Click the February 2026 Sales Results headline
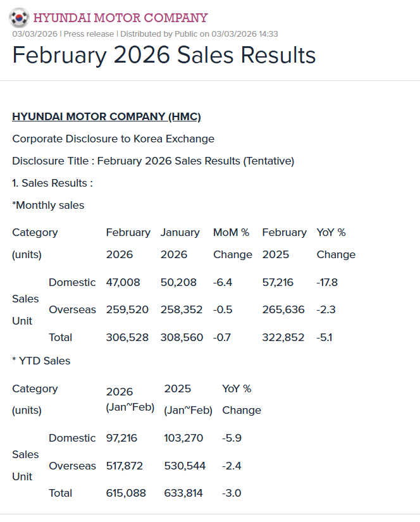 (x=164, y=55)
